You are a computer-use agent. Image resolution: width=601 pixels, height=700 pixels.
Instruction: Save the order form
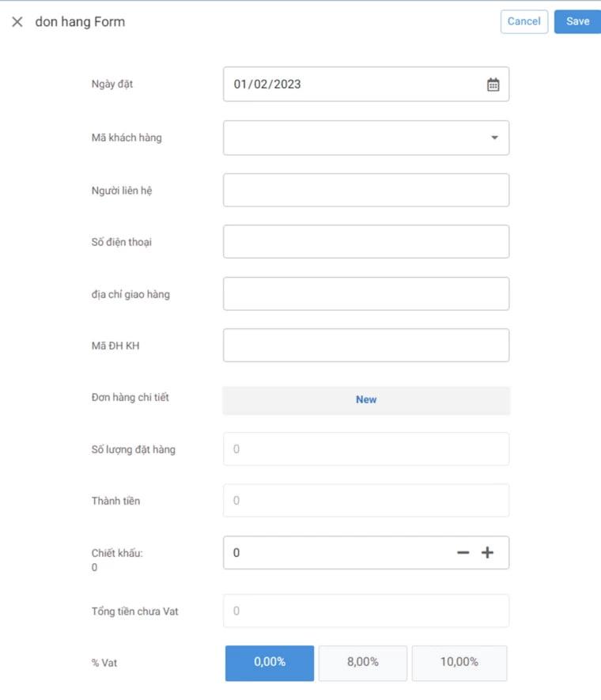[577, 21]
